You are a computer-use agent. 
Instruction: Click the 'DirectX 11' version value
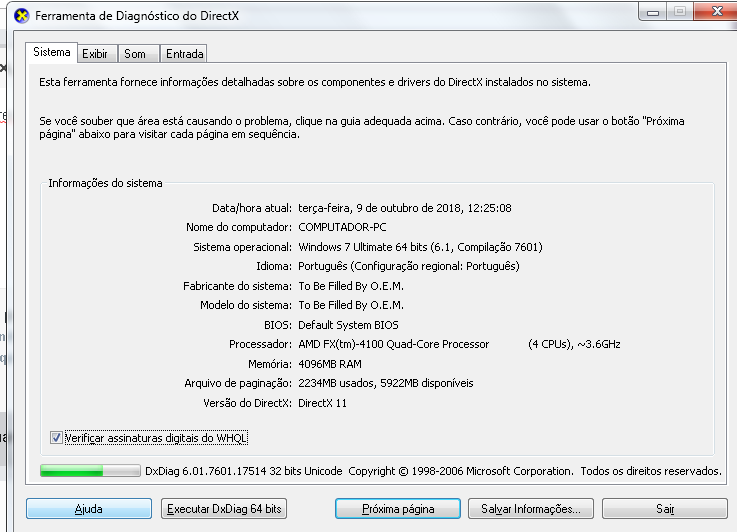click(322, 403)
